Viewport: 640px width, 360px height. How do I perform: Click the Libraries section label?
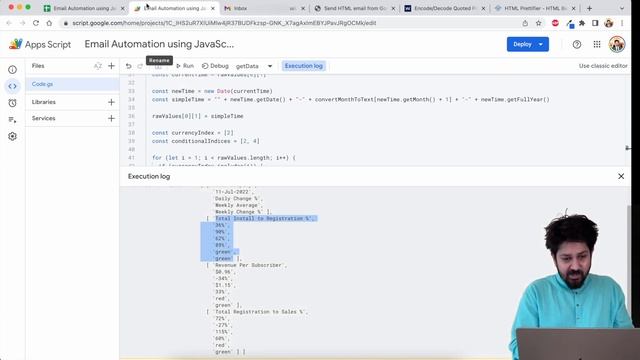pyautogui.click(x=44, y=102)
